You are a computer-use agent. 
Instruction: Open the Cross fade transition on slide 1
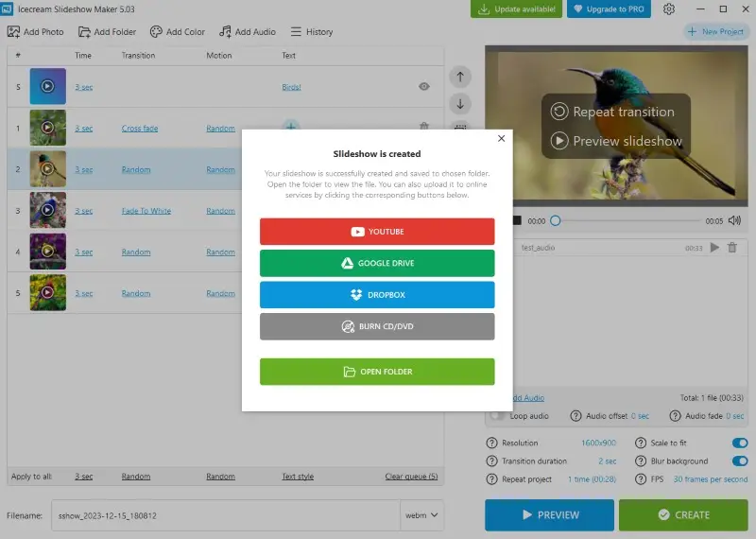(x=140, y=129)
